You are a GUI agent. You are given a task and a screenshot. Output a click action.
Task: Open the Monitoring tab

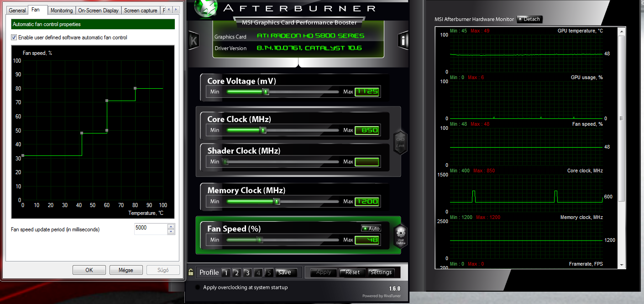[x=62, y=11]
